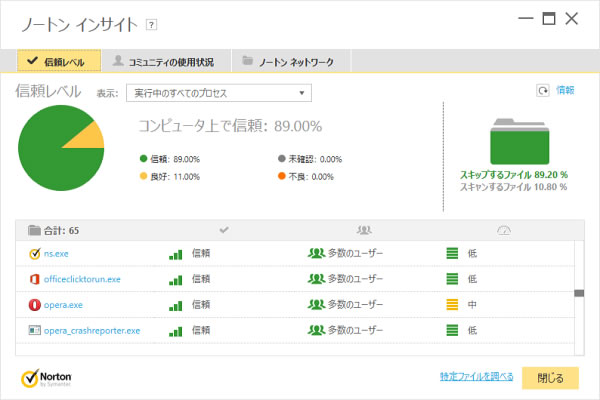Open the ns.exe file link
The height and width of the screenshot is (400, 600).
click(56, 254)
